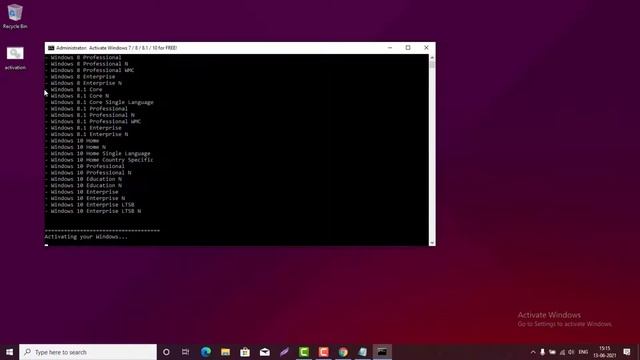Launch Microsoft Edge from the taskbar
This screenshot has width=640, height=360.
(206, 352)
